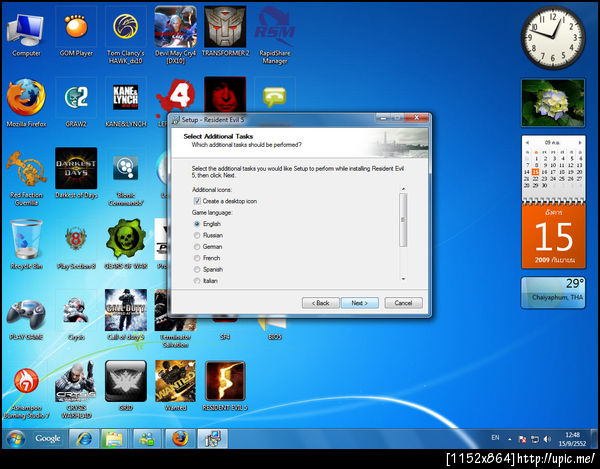Select the Crysis desktop icon

point(76,316)
